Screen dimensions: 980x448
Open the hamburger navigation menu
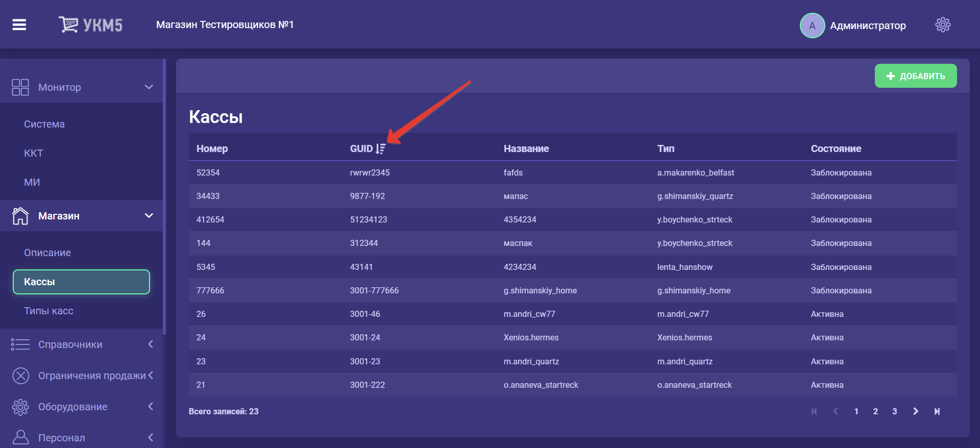19,24
